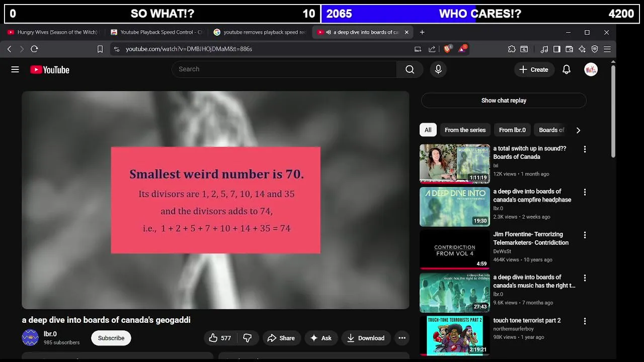Viewport: 644px width, 362px height.
Task: Open browser extensions puzzle icon
Action: click(x=512, y=49)
